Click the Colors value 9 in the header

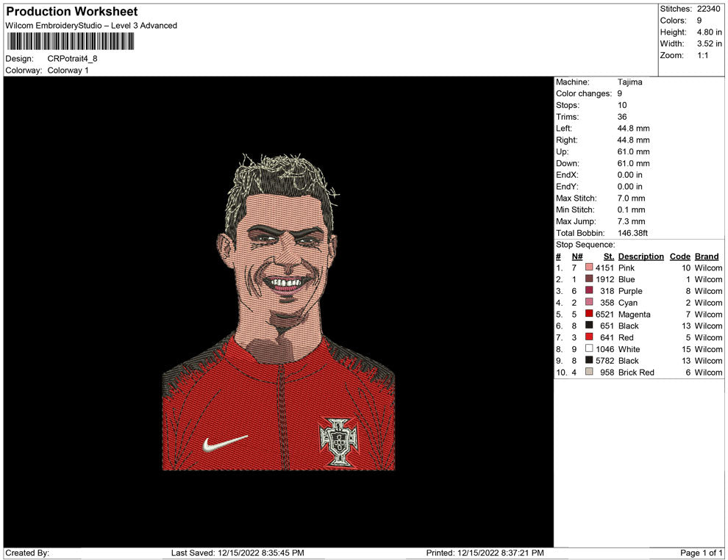[x=699, y=21]
